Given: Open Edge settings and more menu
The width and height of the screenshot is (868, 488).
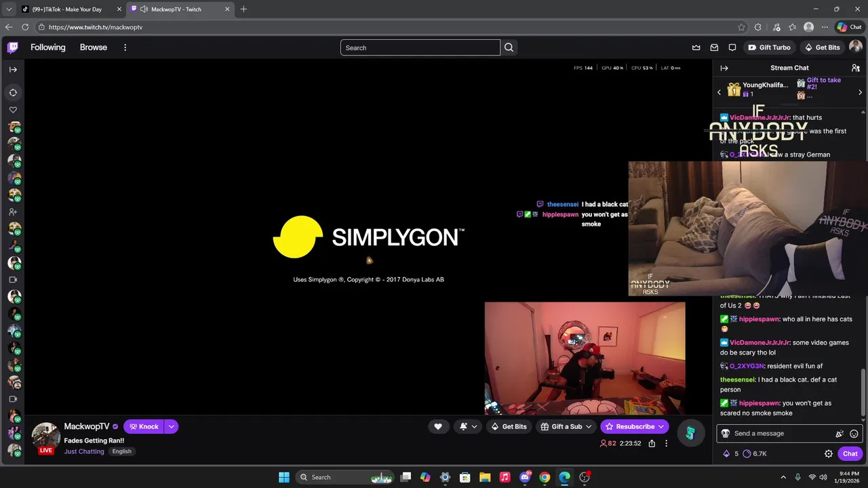Looking at the screenshot, I should point(825,27).
